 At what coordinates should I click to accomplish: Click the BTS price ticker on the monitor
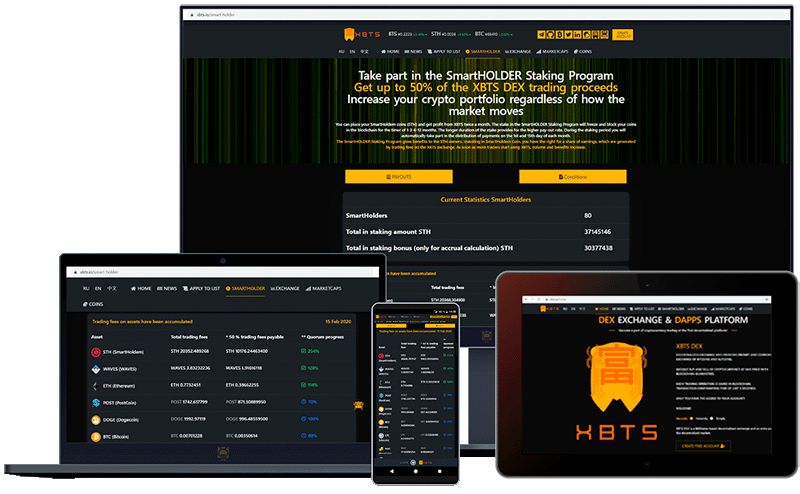pyautogui.click(x=408, y=34)
